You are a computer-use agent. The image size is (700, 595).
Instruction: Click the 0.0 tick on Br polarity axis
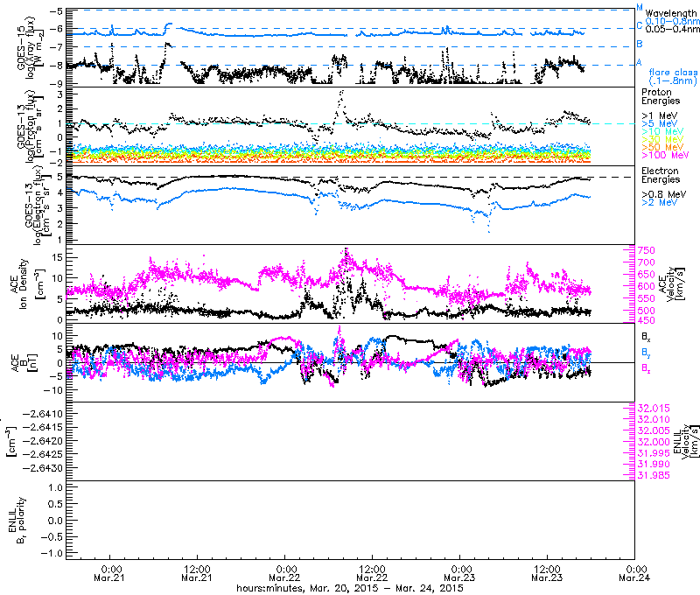pyautogui.click(x=55, y=520)
